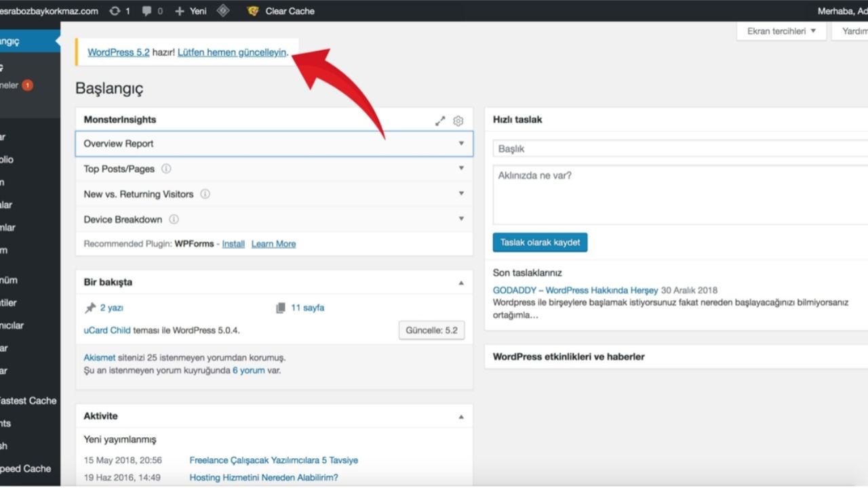Click the updates refresh icon in admin bar

pyautogui.click(x=115, y=11)
